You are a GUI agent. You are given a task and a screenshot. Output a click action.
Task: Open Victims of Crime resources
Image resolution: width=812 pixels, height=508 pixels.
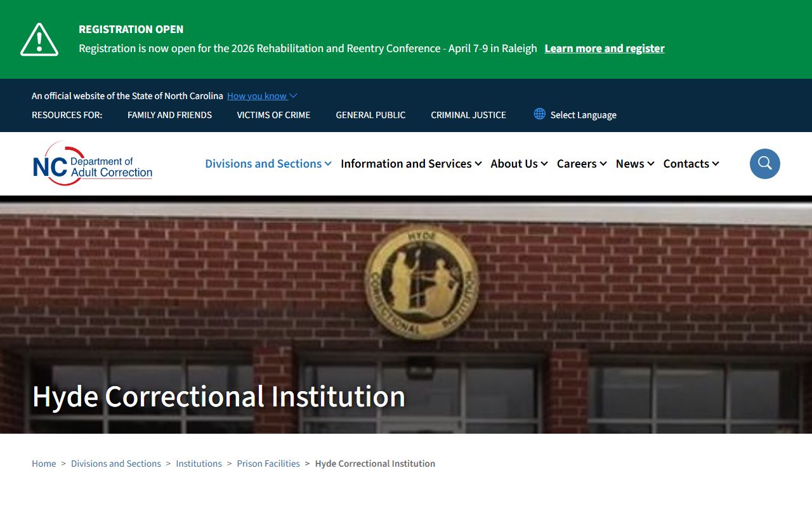point(273,115)
